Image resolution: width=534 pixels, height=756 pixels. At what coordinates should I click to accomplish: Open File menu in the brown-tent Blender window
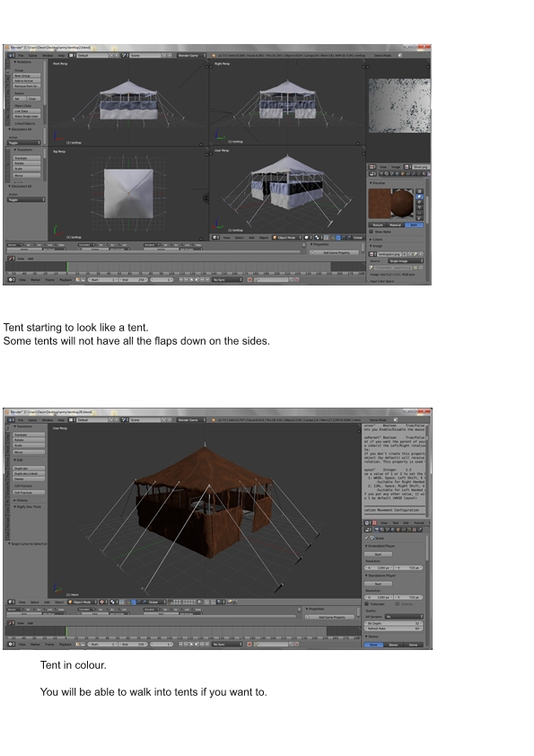click(x=21, y=420)
